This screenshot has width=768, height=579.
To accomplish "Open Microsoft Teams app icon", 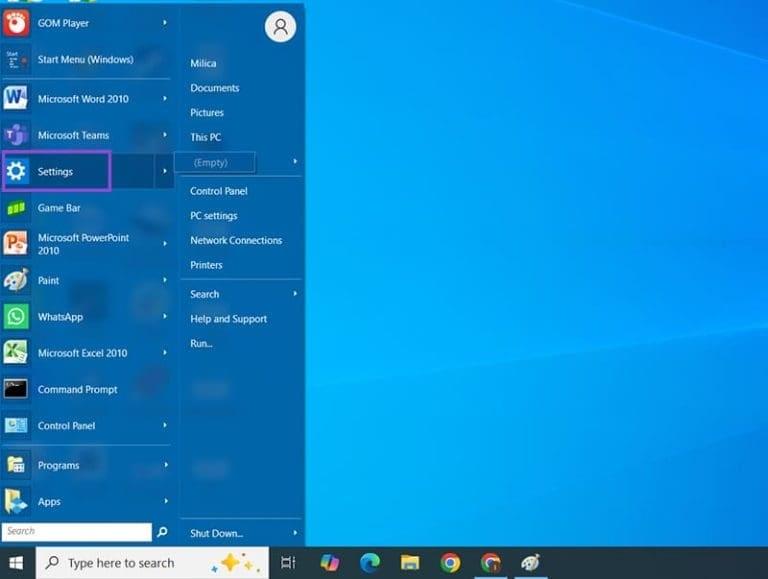I will 16,135.
